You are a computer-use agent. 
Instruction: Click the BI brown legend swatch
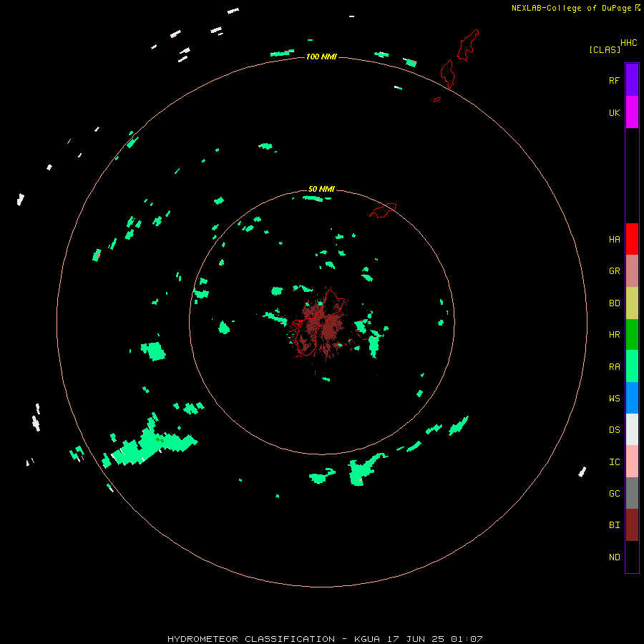click(x=632, y=525)
